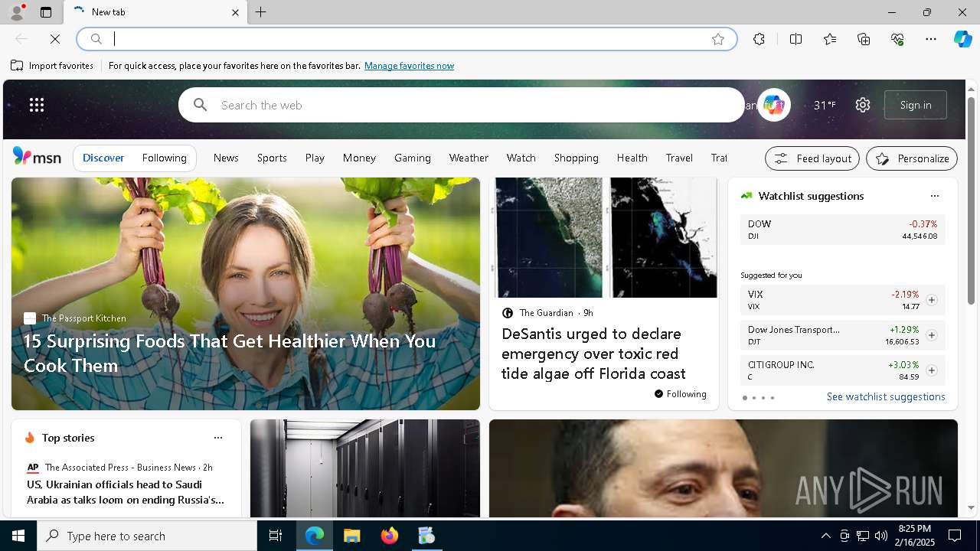Viewport: 980px width, 551px height.
Task: Open See watchlist suggestions link
Action: pos(886,396)
